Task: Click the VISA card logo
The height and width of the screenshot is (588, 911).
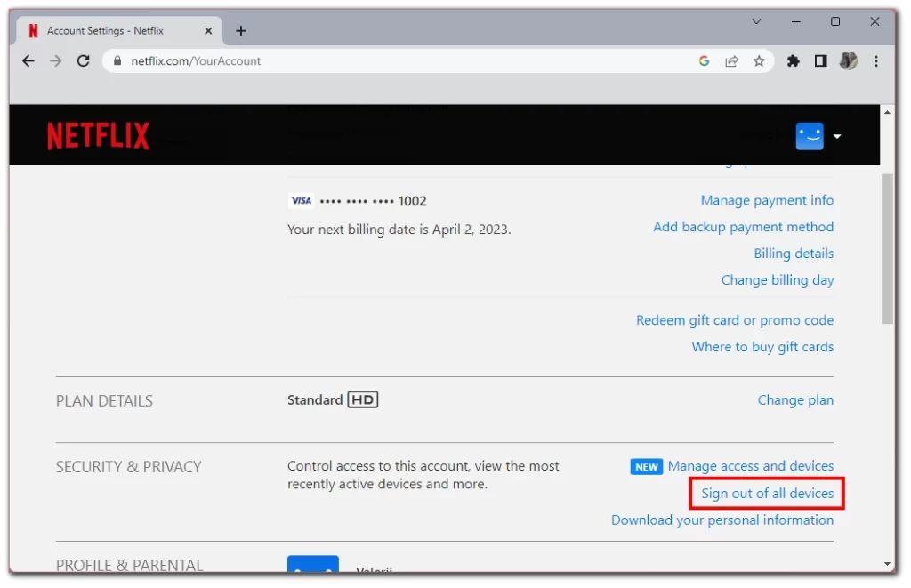Action: pyautogui.click(x=301, y=200)
